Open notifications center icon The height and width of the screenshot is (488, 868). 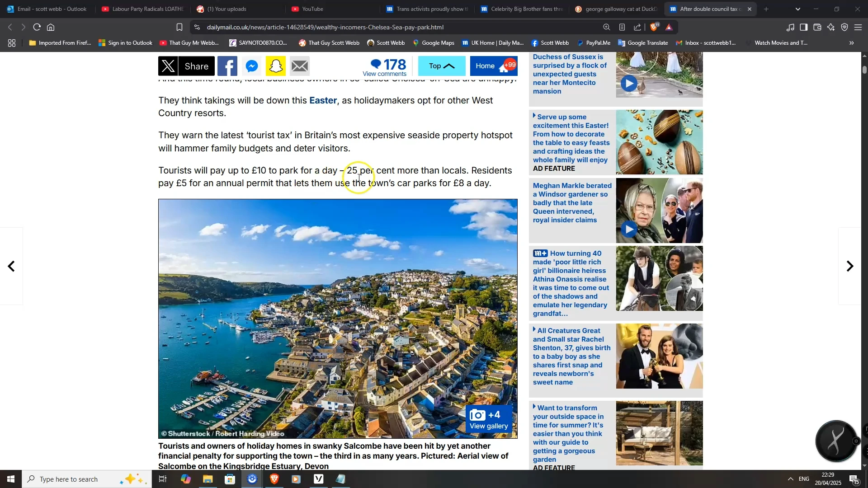tap(854, 479)
